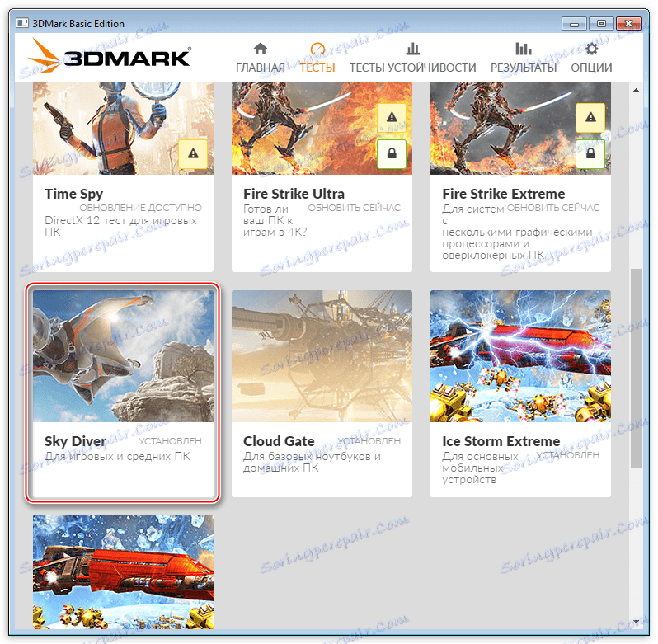Screen dimensions: 658x644
Task: Click the Ice Storm Extreme title
Action: (x=501, y=441)
